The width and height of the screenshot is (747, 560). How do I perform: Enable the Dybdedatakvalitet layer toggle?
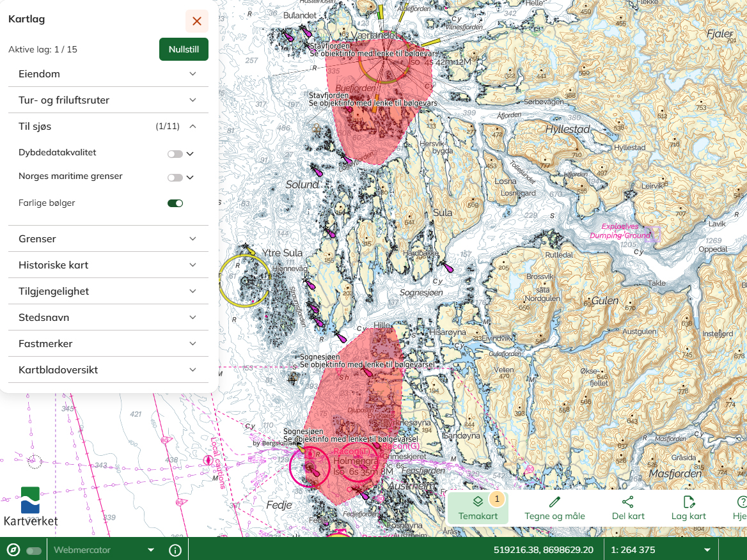pos(175,153)
